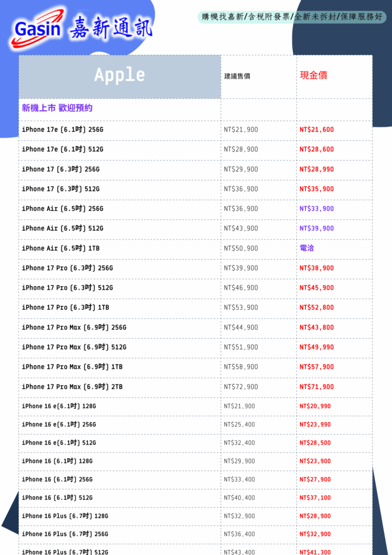This screenshot has width=392, height=555.
Task: Click the NT$37,100 cash price
Action: (315, 498)
